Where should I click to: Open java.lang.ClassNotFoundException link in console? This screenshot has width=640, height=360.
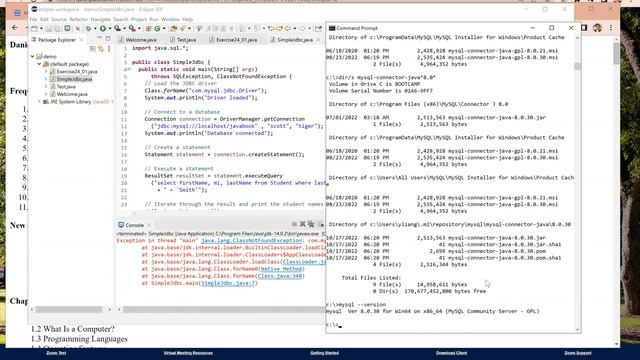click(x=252, y=240)
